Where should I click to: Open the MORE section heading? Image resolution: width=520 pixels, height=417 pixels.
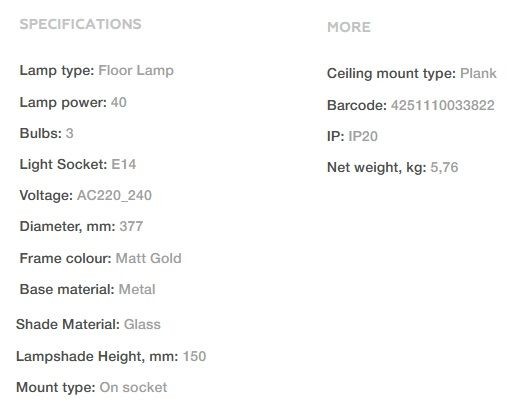tap(349, 27)
